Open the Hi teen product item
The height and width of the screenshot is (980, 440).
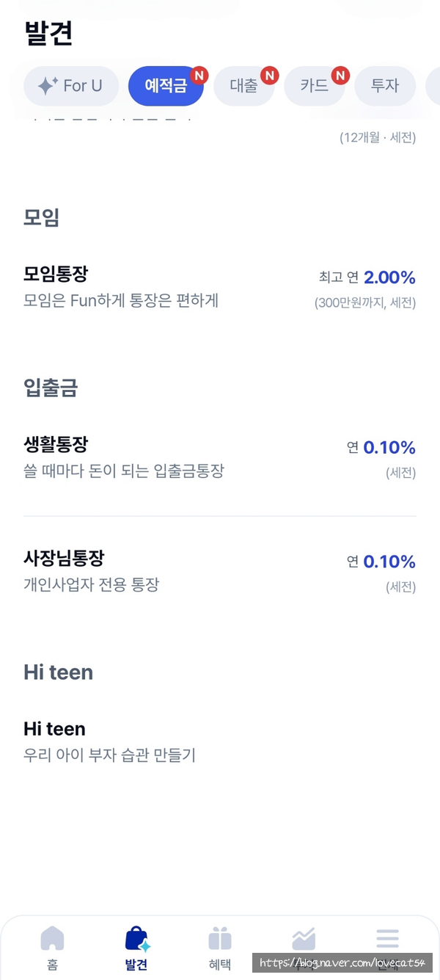(54, 729)
